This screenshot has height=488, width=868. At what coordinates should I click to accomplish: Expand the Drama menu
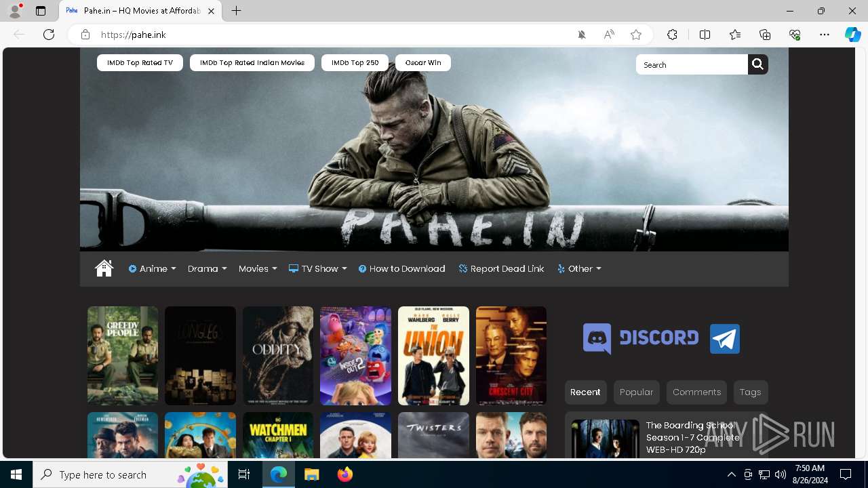[x=208, y=268]
